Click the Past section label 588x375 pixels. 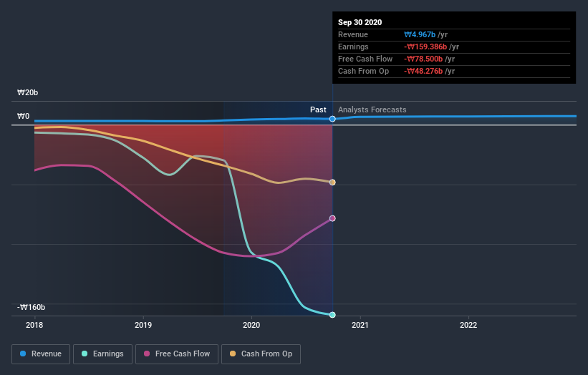click(x=318, y=109)
